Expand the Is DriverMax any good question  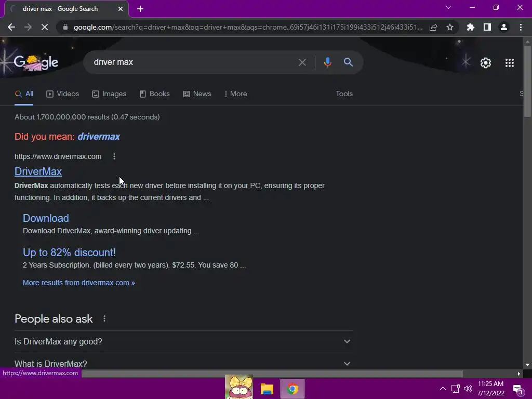tap(183, 342)
